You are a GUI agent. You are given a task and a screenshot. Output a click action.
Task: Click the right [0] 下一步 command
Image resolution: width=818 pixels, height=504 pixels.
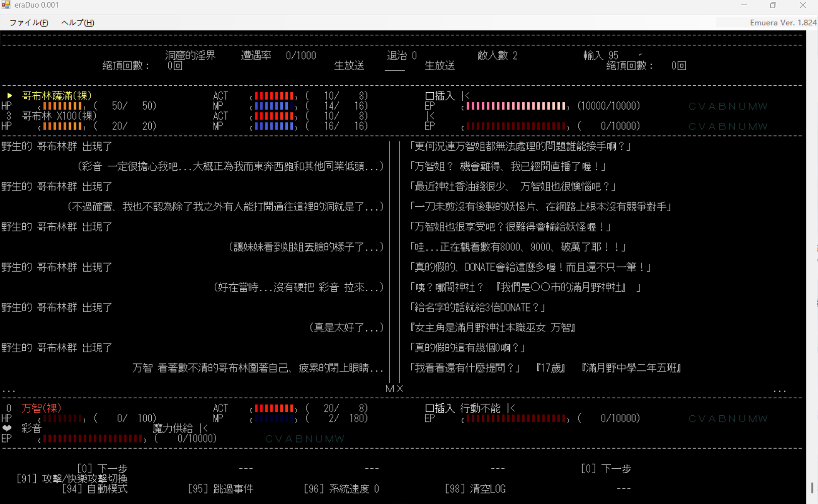(606, 469)
